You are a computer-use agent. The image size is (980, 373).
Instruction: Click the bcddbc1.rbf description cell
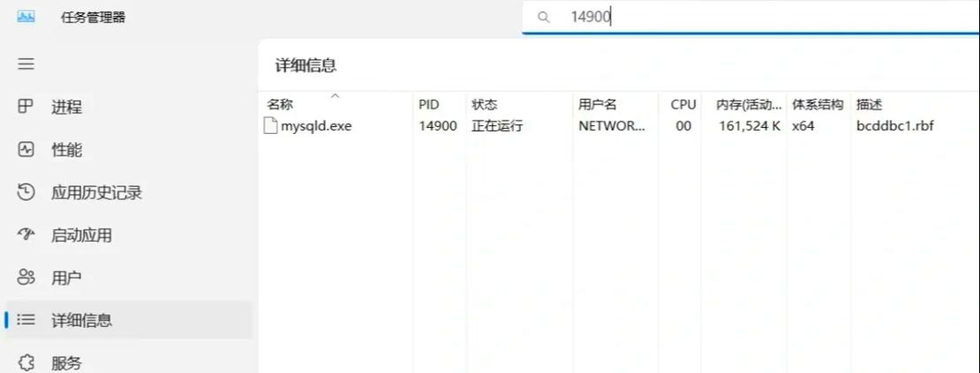[x=895, y=126]
